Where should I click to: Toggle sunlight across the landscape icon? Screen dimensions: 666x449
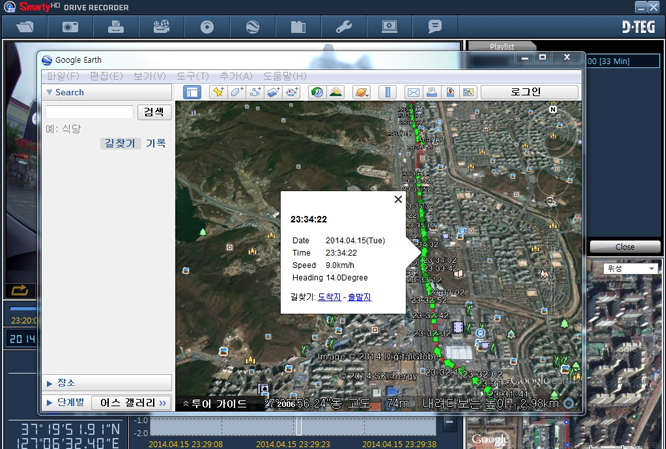coord(336,92)
